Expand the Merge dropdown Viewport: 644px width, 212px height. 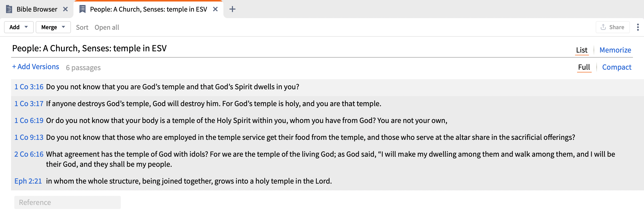click(53, 27)
